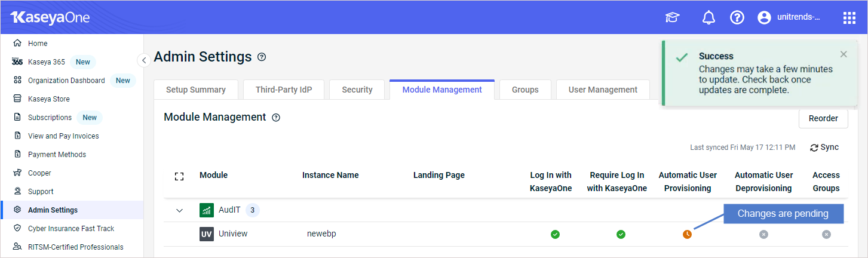Switch to the Security tab

tap(357, 90)
